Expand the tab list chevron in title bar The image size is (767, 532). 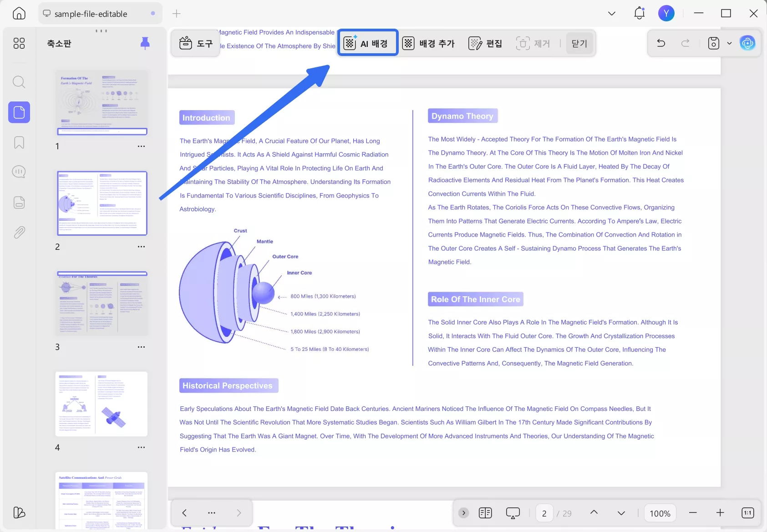[x=612, y=14]
